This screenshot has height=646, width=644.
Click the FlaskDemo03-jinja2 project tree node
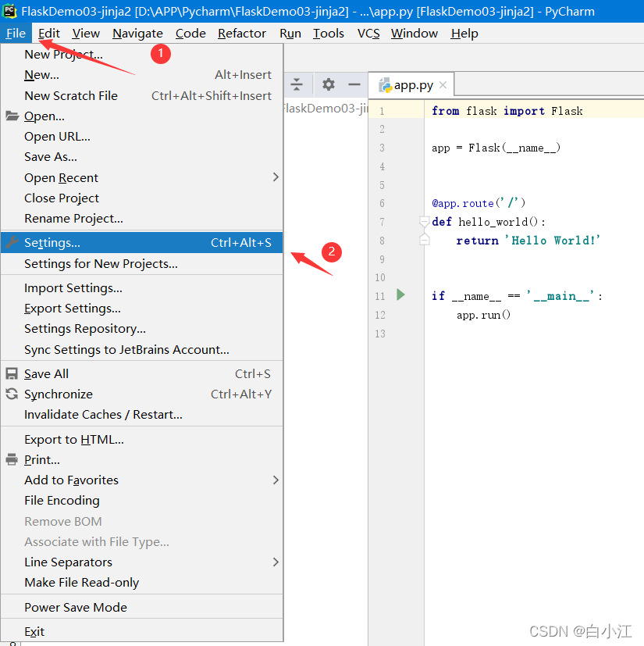coord(326,109)
